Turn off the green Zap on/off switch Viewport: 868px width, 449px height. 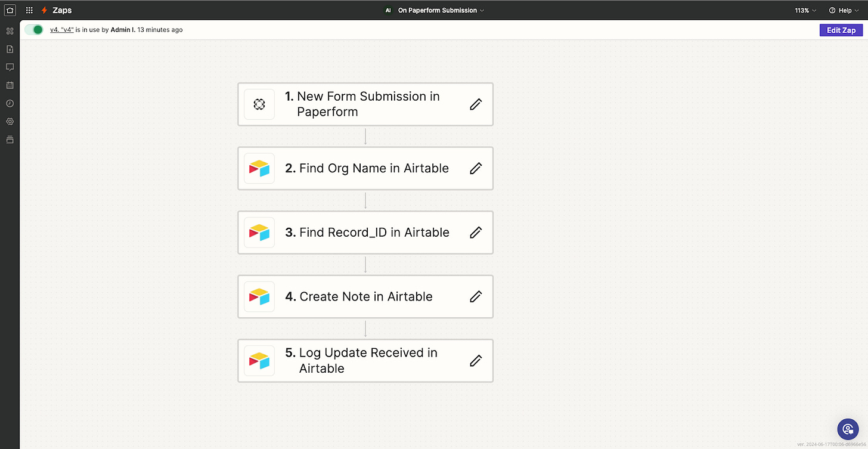(x=34, y=29)
